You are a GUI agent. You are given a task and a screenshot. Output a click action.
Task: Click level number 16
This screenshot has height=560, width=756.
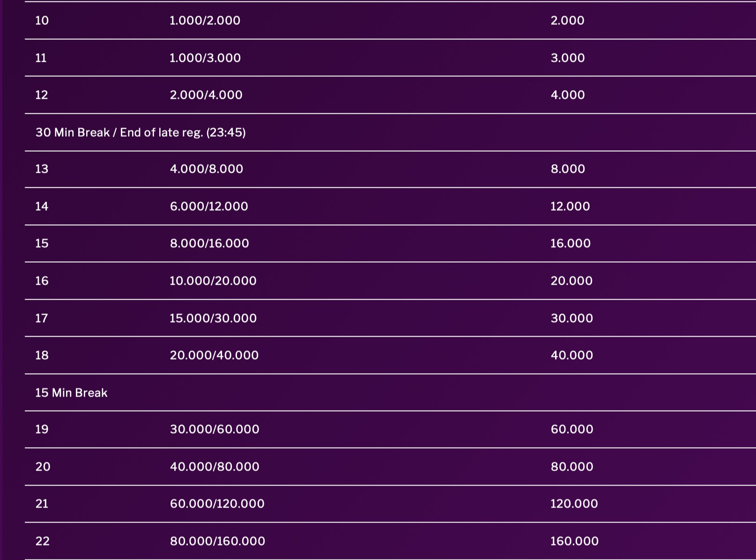tap(42, 281)
